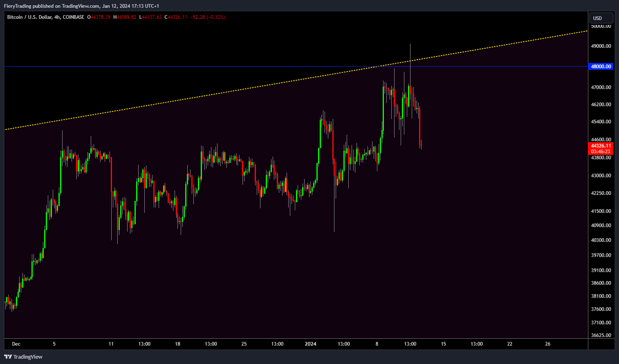Click the close value C44326.11
The width and height of the screenshot is (619, 364).
click(176, 17)
